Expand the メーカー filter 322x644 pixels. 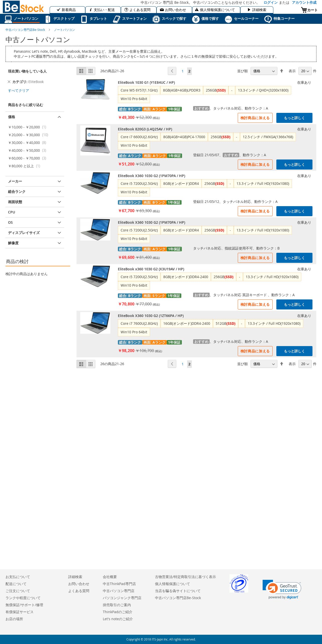(x=35, y=181)
